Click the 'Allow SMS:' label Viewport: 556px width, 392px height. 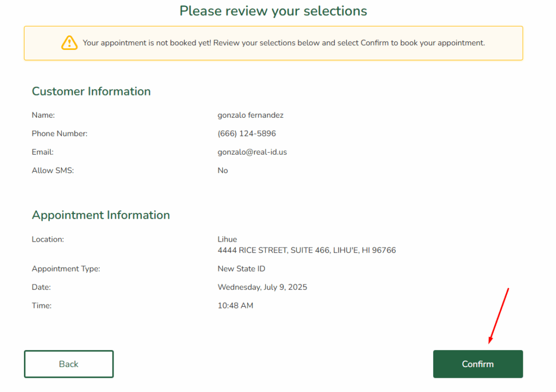pos(53,170)
